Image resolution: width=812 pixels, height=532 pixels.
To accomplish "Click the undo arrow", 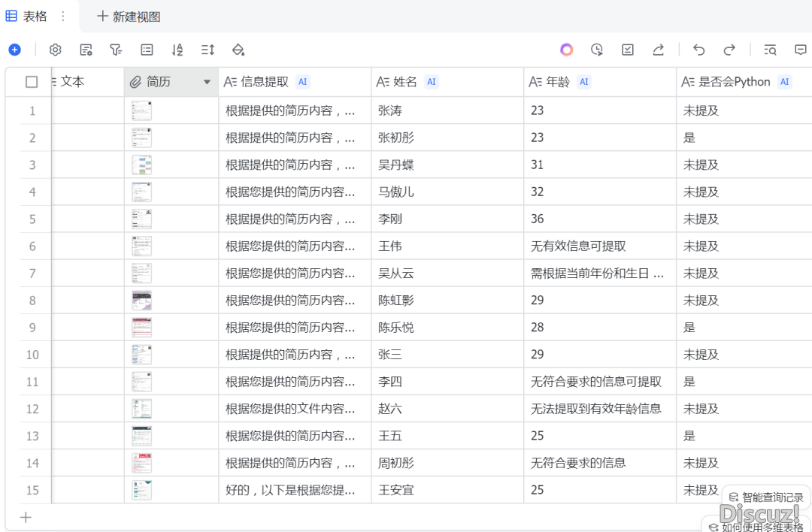I will [x=699, y=50].
